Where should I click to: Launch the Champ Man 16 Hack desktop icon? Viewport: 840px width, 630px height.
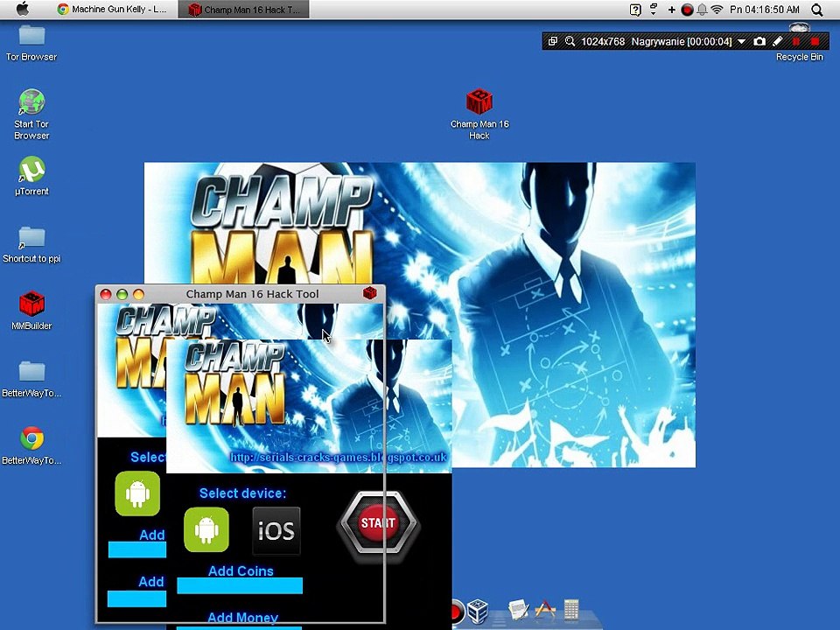(479, 101)
